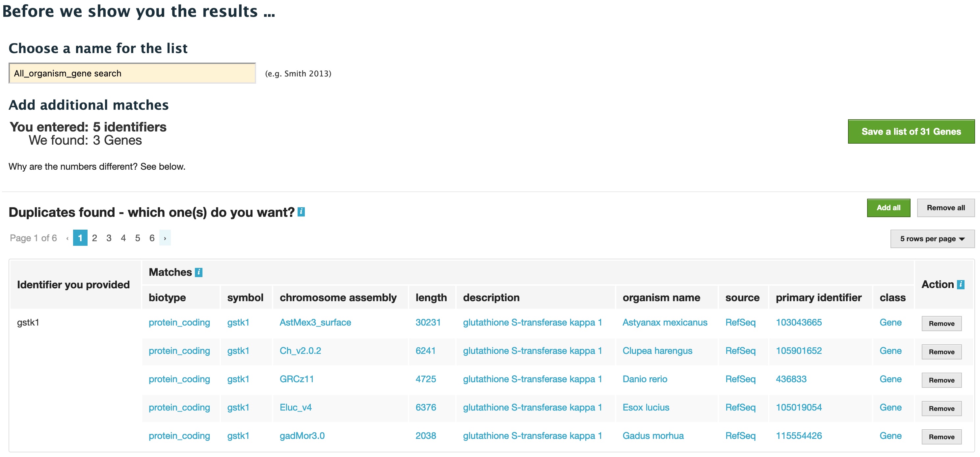This screenshot has width=980, height=457.
Task: Open Esox lucius organism link
Action: pyautogui.click(x=646, y=408)
